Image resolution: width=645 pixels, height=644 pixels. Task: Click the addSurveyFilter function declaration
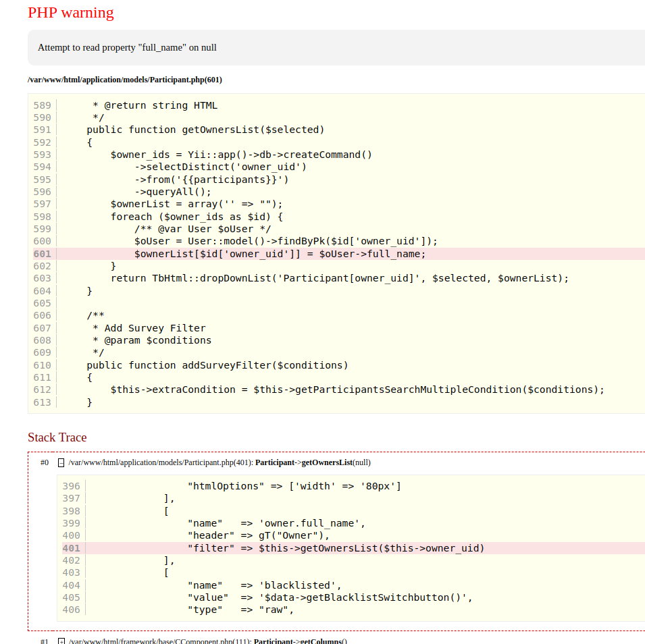[x=217, y=365]
